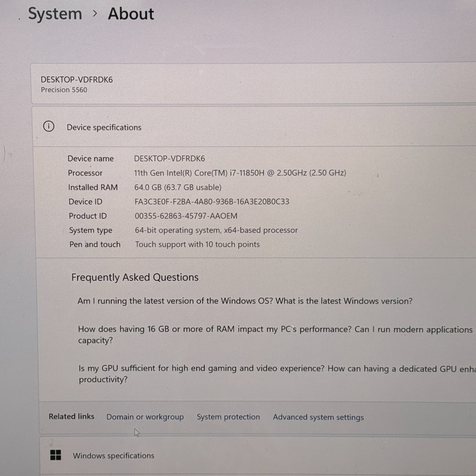Viewport: 476px width, 476px height.
Task: Select Touch support with 10 touch points
Action: 197,244
